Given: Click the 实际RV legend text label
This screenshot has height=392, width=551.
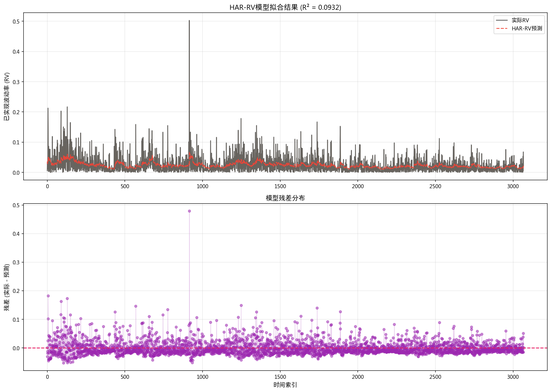Looking at the screenshot, I should pos(520,20).
